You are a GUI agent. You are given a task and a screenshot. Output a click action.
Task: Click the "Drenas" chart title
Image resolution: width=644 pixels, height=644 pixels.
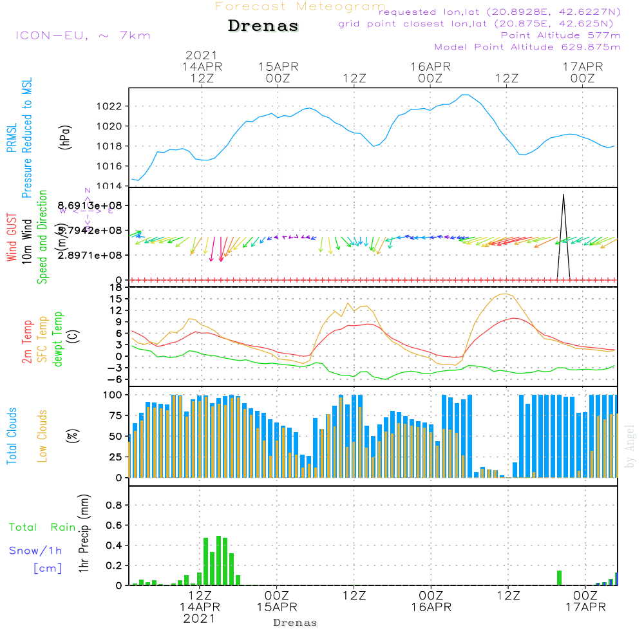coord(263,26)
